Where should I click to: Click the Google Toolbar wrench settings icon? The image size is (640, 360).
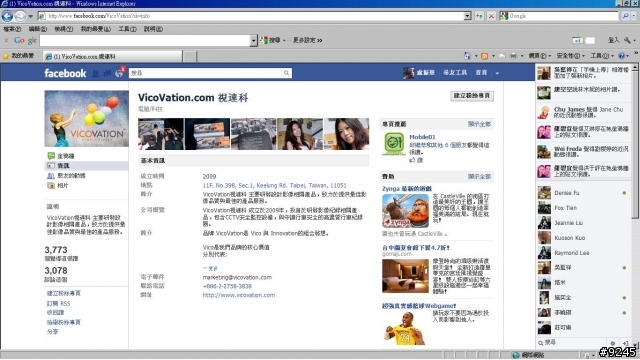(x=627, y=40)
